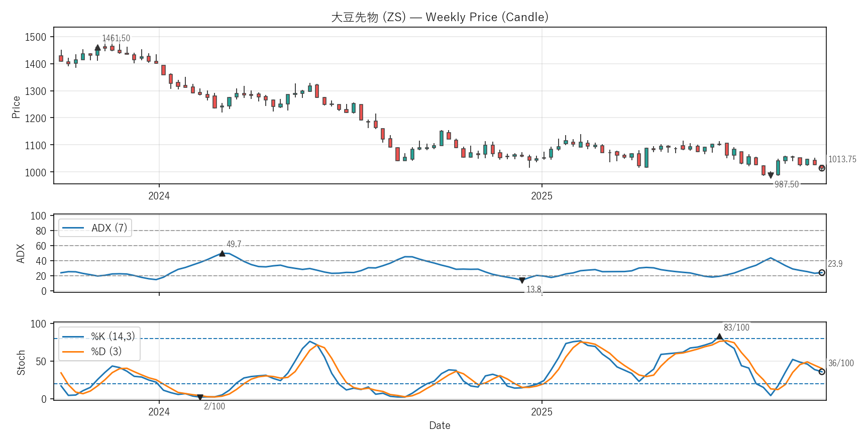Click the orange %D legend line sample
This screenshot has height=441, width=868.
click(x=73, y=352)
